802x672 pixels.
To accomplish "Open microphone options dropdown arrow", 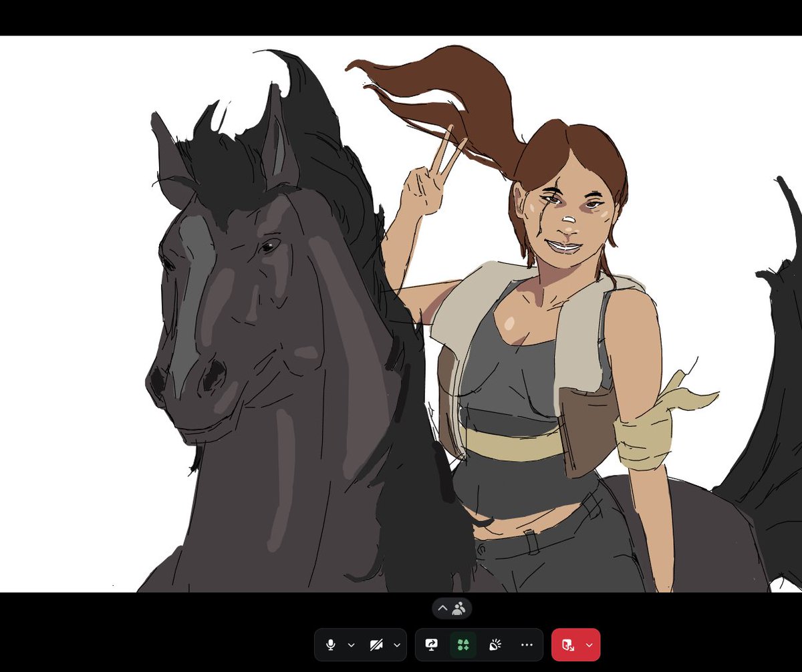I will (x=351, y=645).
